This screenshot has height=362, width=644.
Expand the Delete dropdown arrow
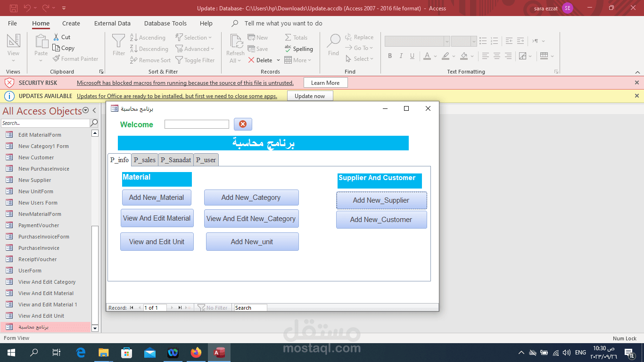(278, 60)
